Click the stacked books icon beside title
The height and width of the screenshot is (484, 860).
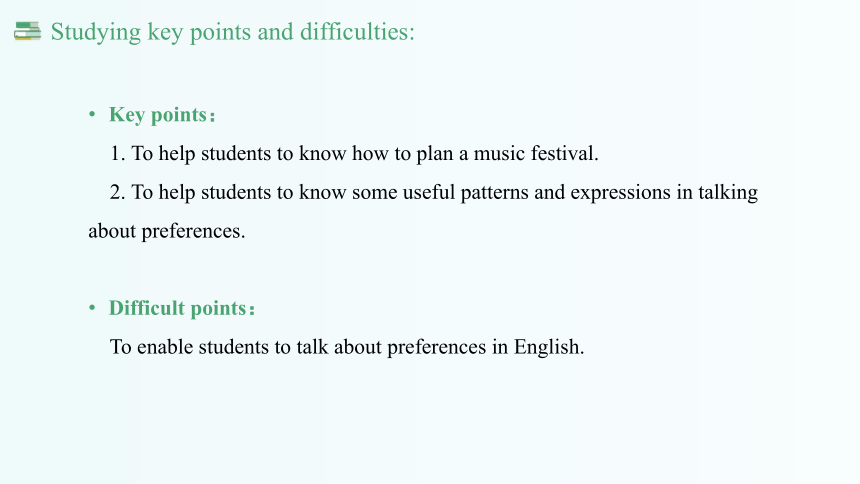[x=27, y=31]
